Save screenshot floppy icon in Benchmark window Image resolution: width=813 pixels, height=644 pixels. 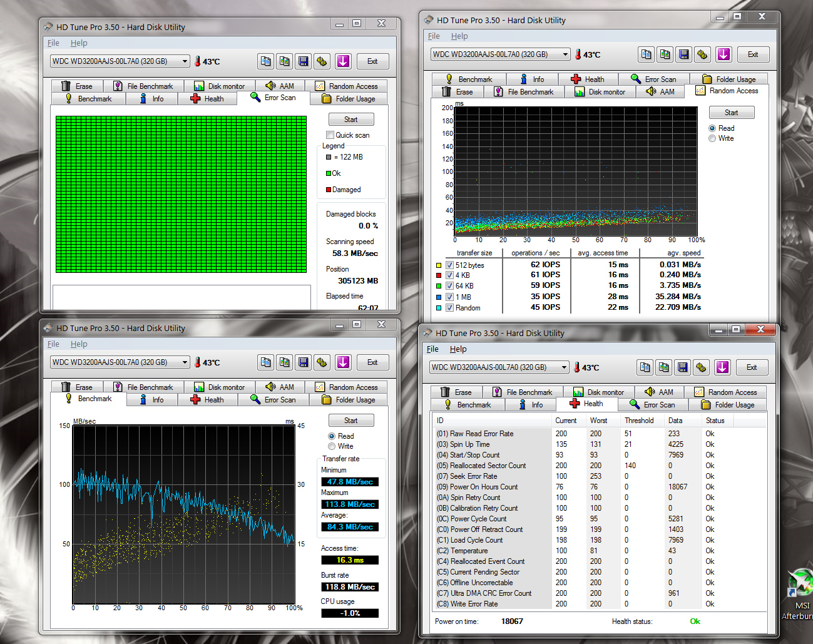point(304,362)
